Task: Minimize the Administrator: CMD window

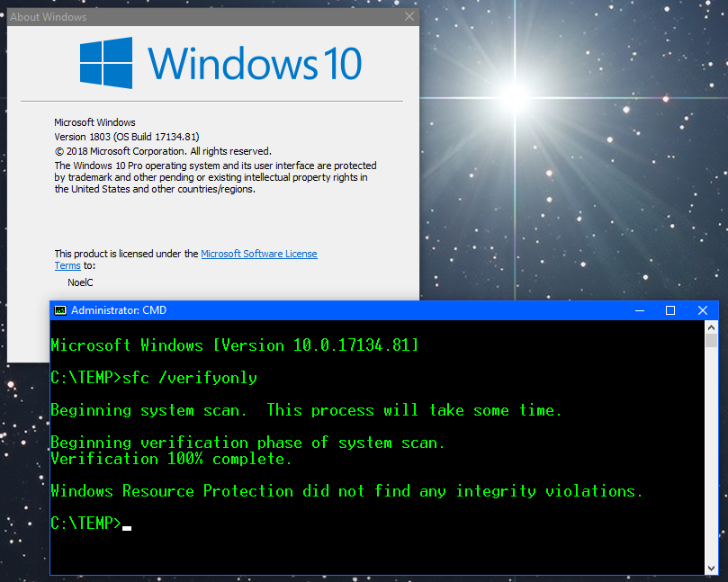Action: [638, 310]
